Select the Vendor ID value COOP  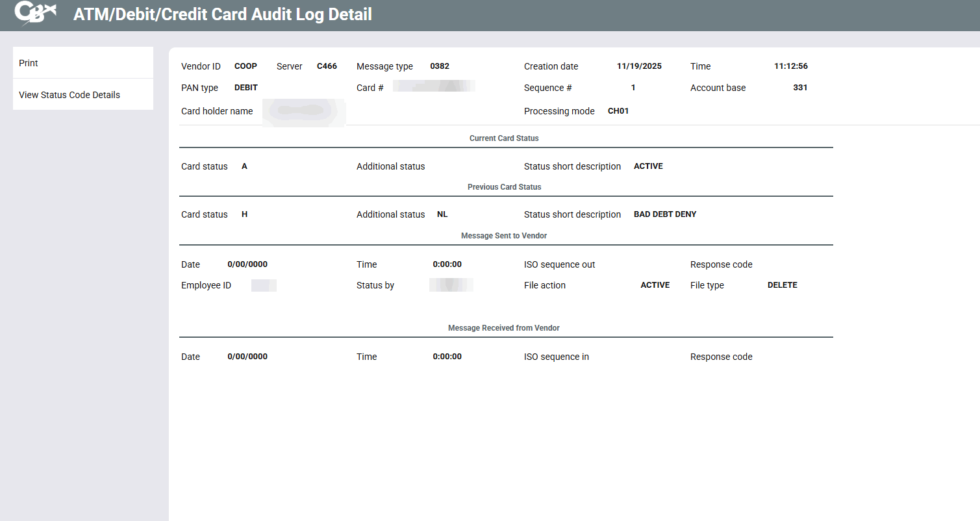pyautogui.click(x=245, y=66)
